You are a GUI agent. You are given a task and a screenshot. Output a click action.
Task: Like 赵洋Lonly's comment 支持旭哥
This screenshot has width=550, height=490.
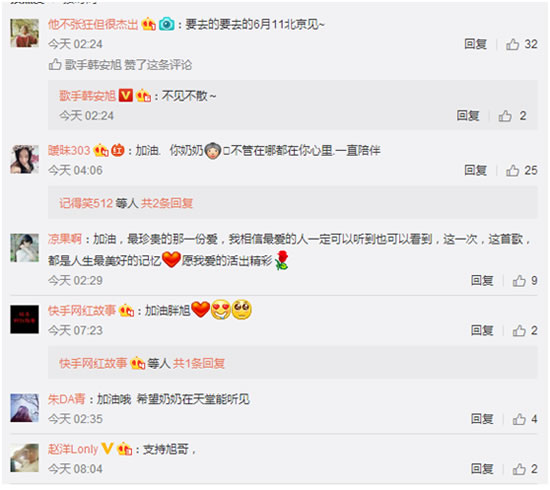tap(525, 469)
